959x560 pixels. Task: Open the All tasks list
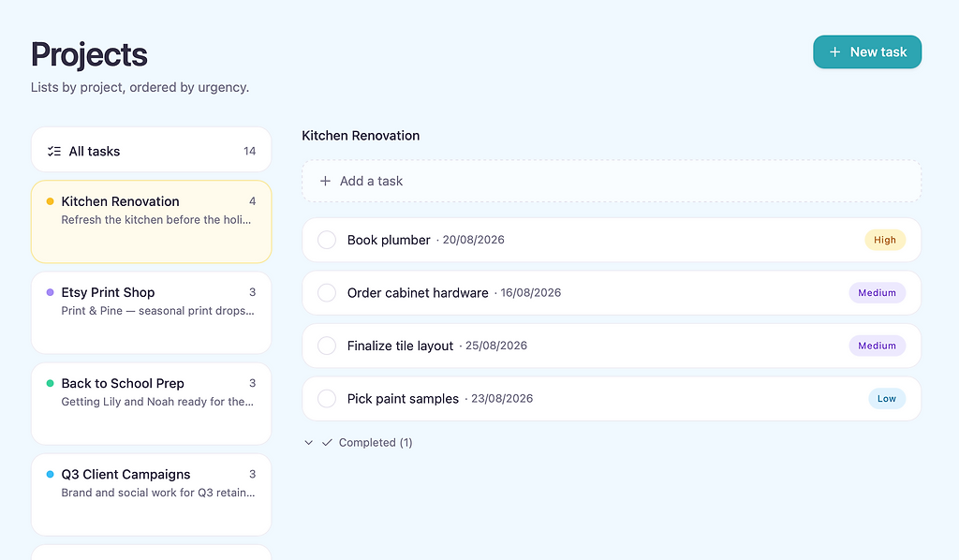[x=151, y=150]
